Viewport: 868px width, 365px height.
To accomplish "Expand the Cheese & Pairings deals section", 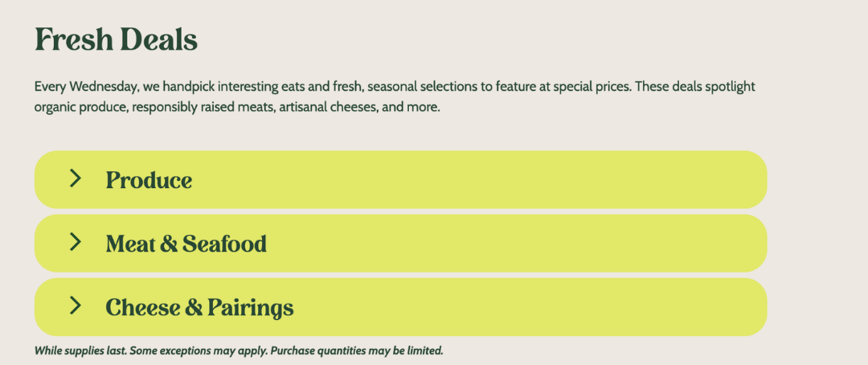I will 401,307.
